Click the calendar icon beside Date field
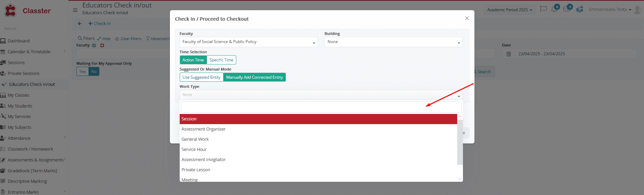Viewport: 644px width, 195px height. [508, 54]
